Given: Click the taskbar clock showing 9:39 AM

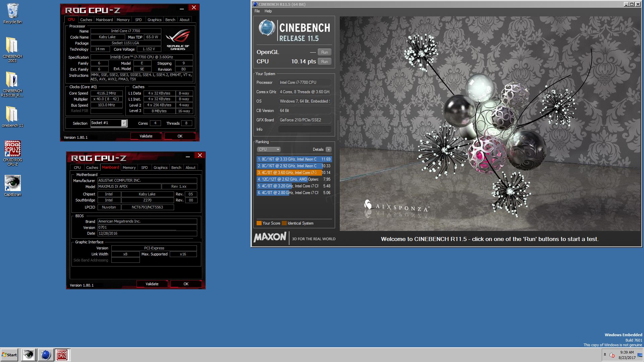Looking at the screenshot, I should pos(627,355).
